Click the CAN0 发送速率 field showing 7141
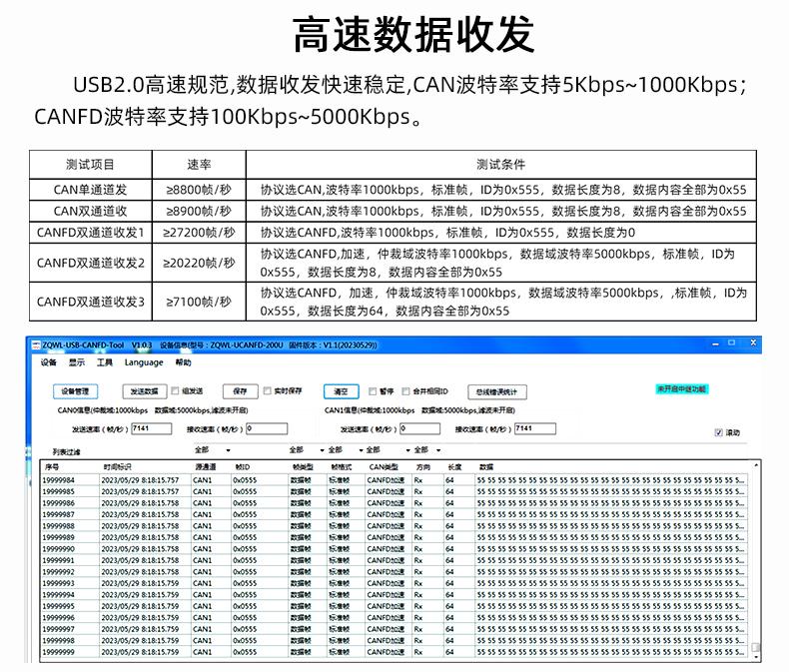This screenshot has width=789, height=672. [x=152, y=428]
